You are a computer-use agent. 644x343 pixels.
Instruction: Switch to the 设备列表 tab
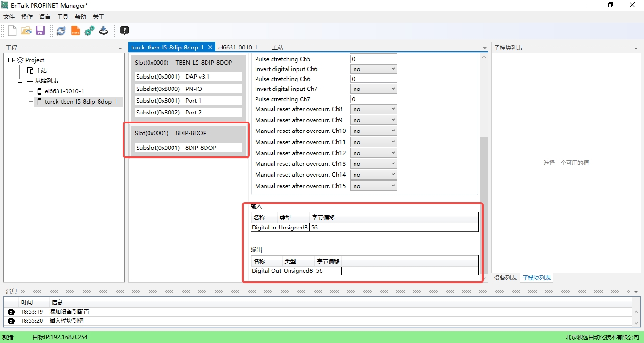pyautogui.click(x=505, y=278)
